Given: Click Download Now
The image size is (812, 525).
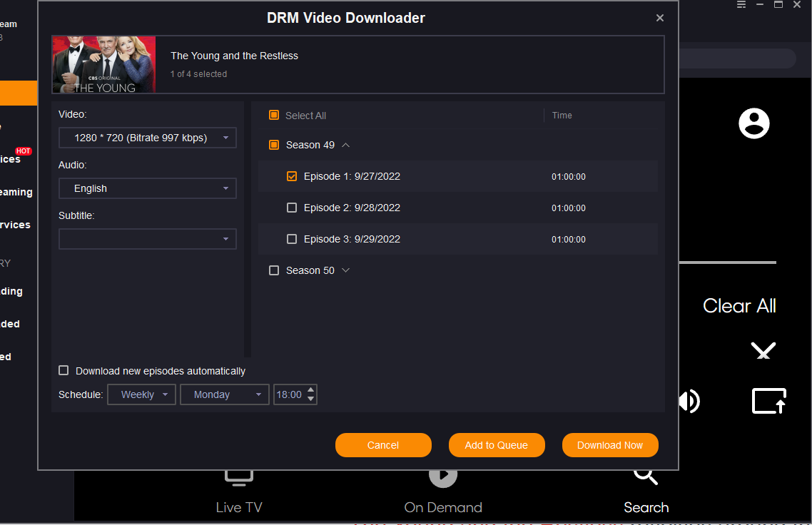Looking at the screenshot, I should pos(610,445).
